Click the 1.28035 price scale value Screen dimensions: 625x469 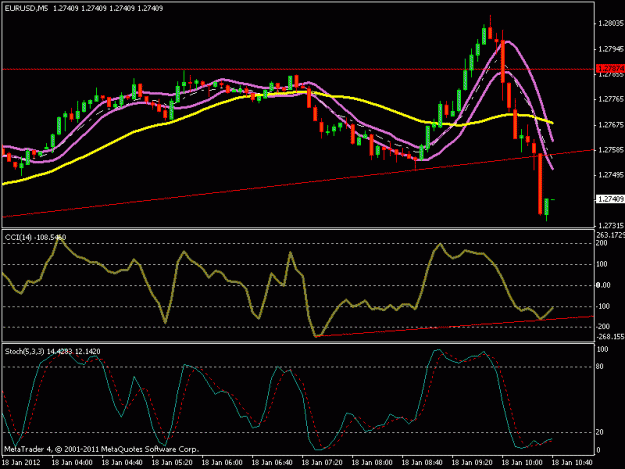[611, 24]
